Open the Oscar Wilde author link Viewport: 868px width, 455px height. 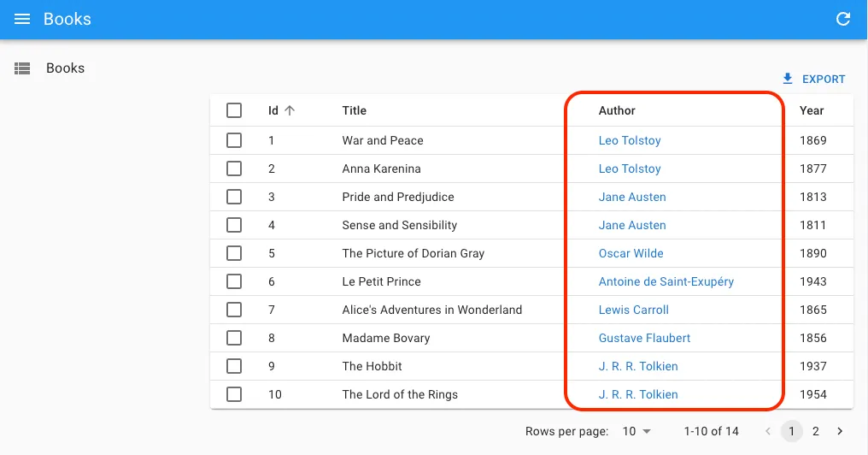pyautogui.click(x=630, y=253)
